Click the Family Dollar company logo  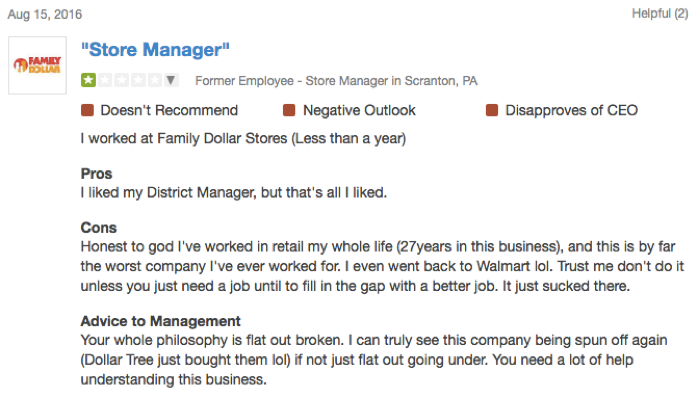[37, 65]
